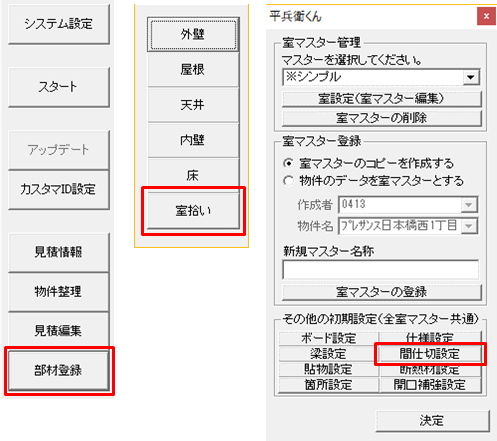Open ボード設定
This screenshot has height=441, width=497.
pos(329,338)
